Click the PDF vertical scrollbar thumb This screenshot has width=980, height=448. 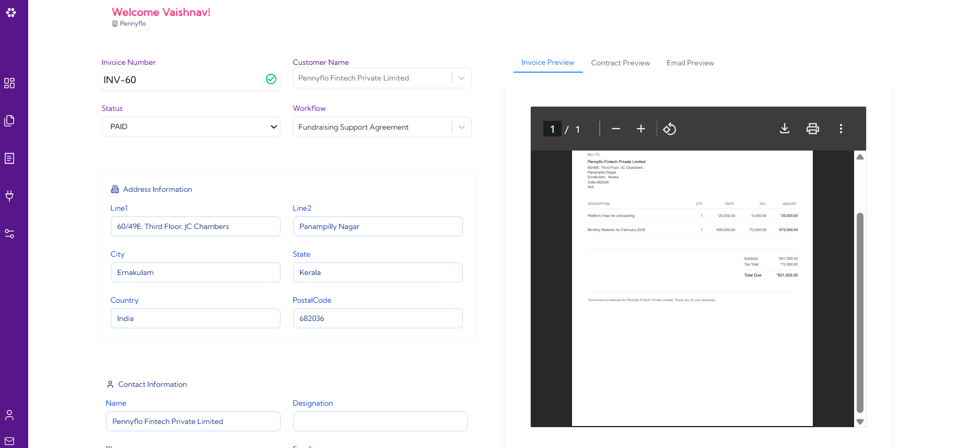click(860, 313)
